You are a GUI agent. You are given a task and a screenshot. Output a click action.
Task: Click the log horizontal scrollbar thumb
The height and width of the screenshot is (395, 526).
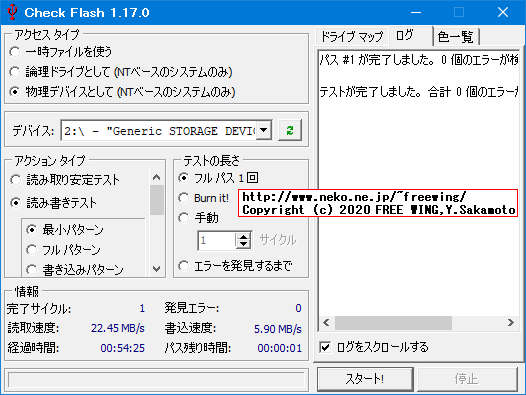393,323
